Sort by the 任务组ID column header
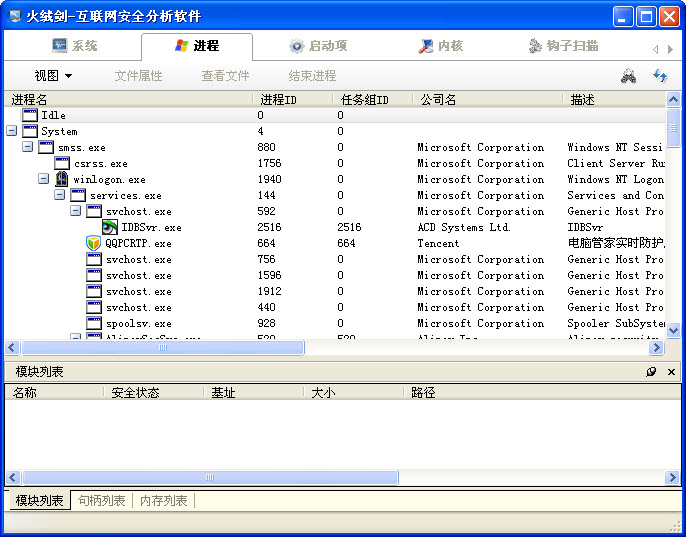Image resolution: width=686 pixels, height=537 pixels. pyautogui.click(x=373, y=100)
